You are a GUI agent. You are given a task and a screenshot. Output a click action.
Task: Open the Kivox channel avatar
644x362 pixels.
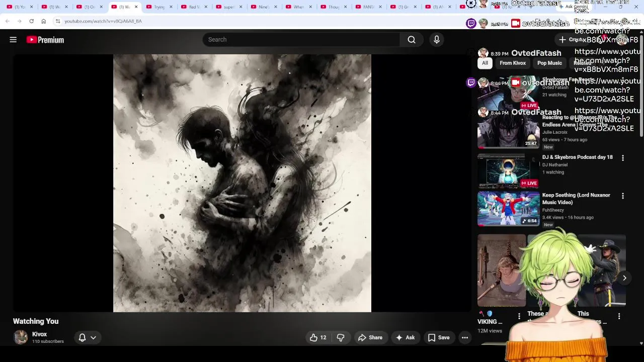21,337
